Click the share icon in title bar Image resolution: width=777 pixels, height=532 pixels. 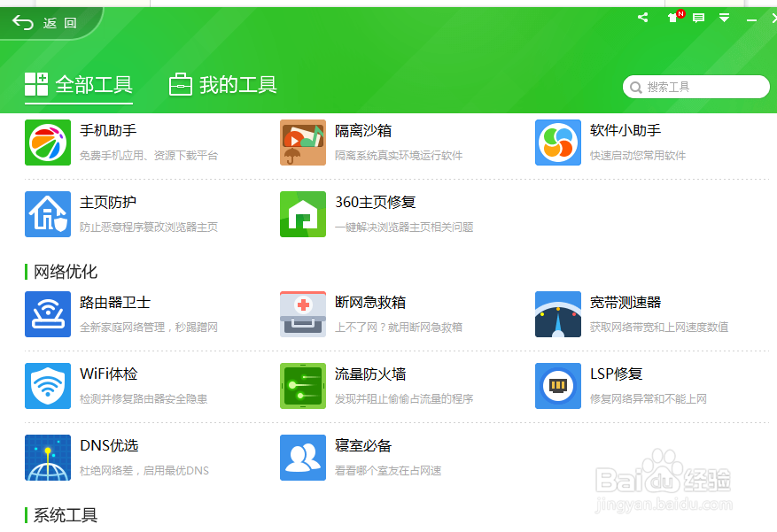tap(642, 18)
